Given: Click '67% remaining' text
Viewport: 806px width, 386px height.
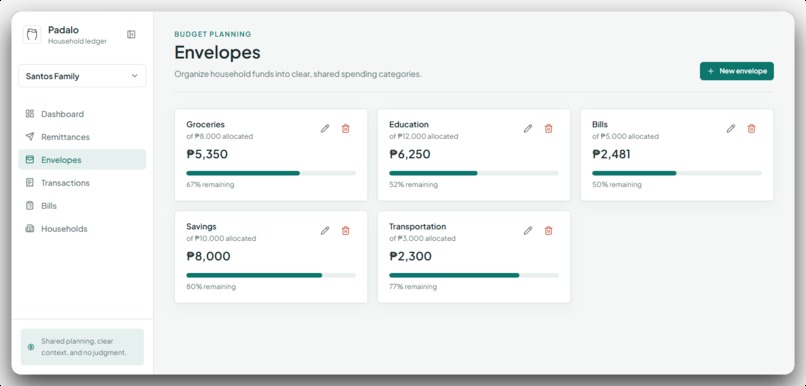Looking at the screenshot, I should click(210, 185).
